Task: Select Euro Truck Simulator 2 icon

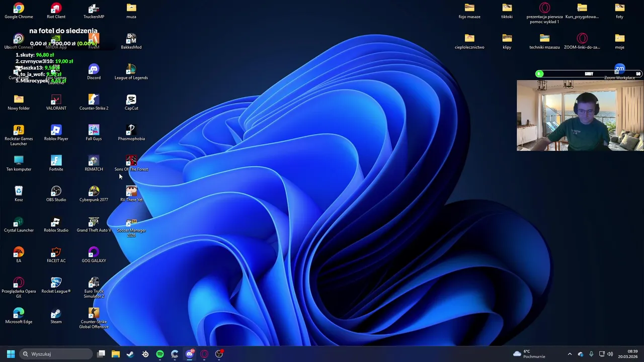Action: point(94,288)
